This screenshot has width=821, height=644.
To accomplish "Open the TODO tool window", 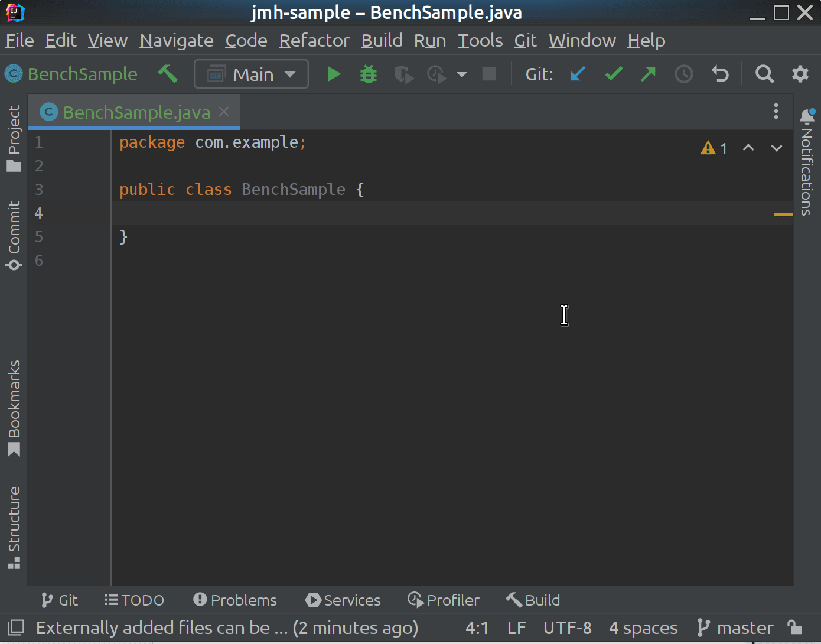I will pyautogui.click(x=134, y=600).
